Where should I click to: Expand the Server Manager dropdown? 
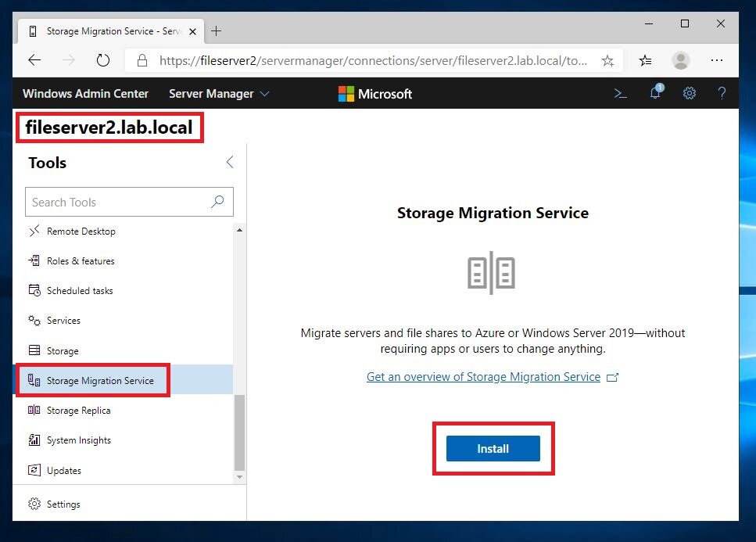[x=218, y=94]
